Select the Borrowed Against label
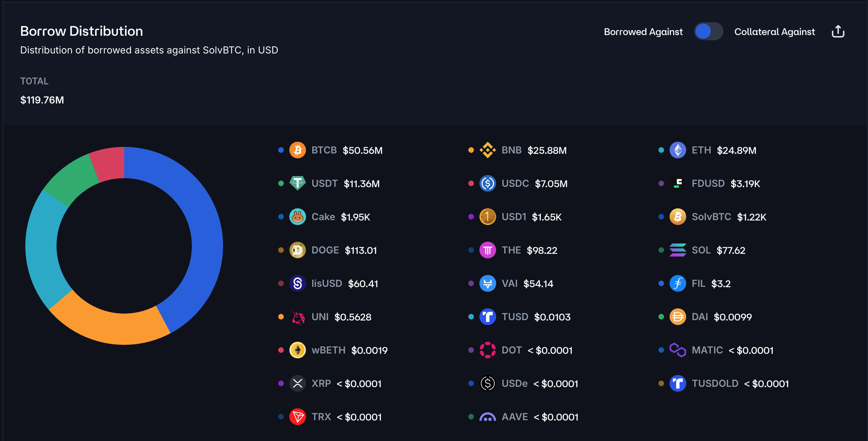The height and width of the screenshot is (441, 868). pyautogui.click(x=643, y=32)
